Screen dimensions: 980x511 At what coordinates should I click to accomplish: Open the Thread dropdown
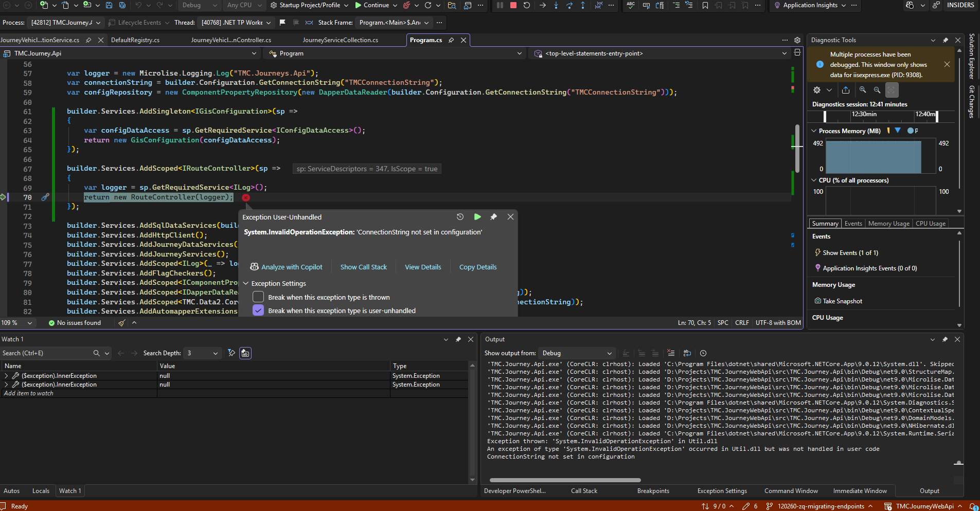click(x=236, y=23)
